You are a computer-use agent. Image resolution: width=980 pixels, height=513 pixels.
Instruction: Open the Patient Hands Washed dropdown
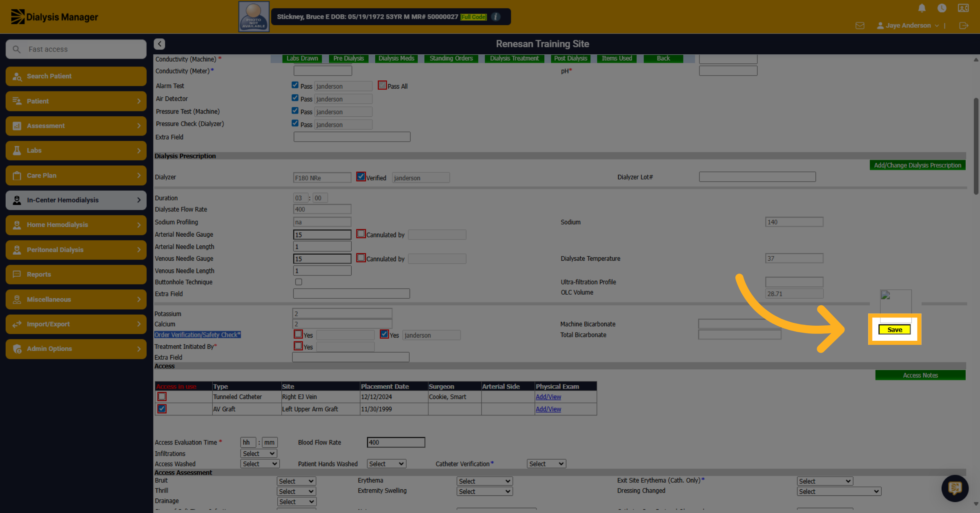[x=386, y=464]
